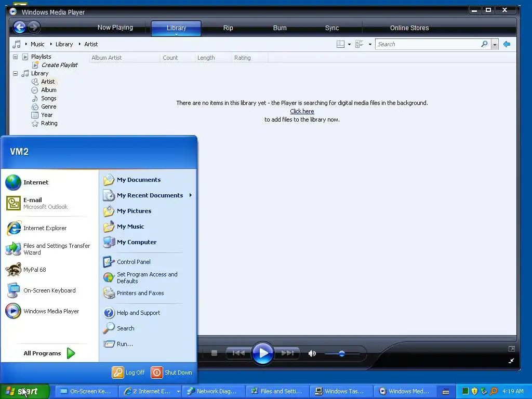Click the search magnifier icon
Image resolution: width=532 pixels, height=399 pixels.
pyautogui.click(x=485, y=44)
